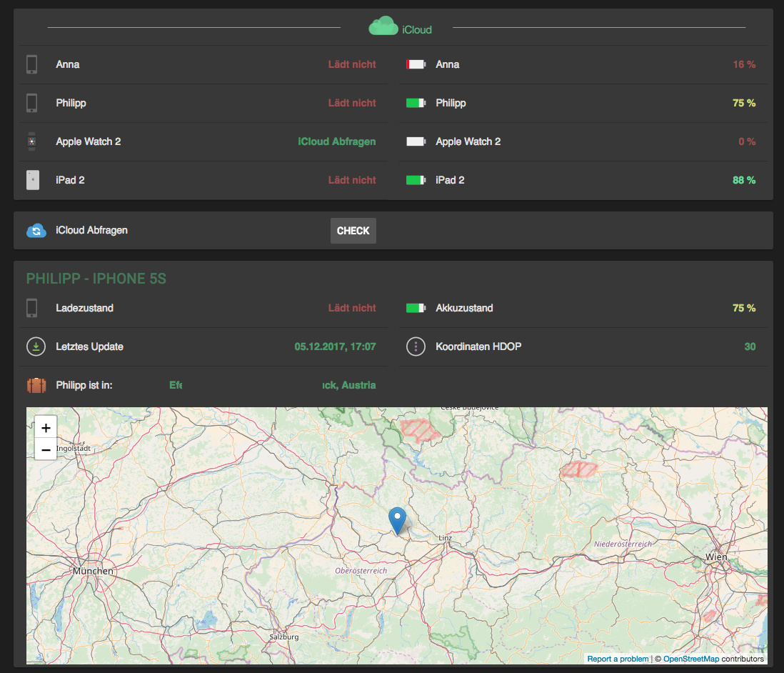
Task: Click the Apple Watch 2 device icon
Action: (x=32, y=141)
